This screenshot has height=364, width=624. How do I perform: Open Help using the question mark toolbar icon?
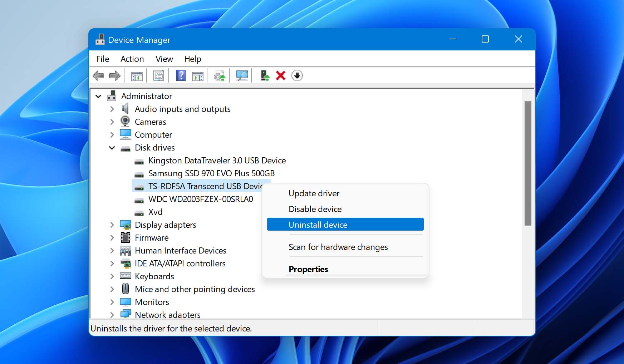point(180,75)
